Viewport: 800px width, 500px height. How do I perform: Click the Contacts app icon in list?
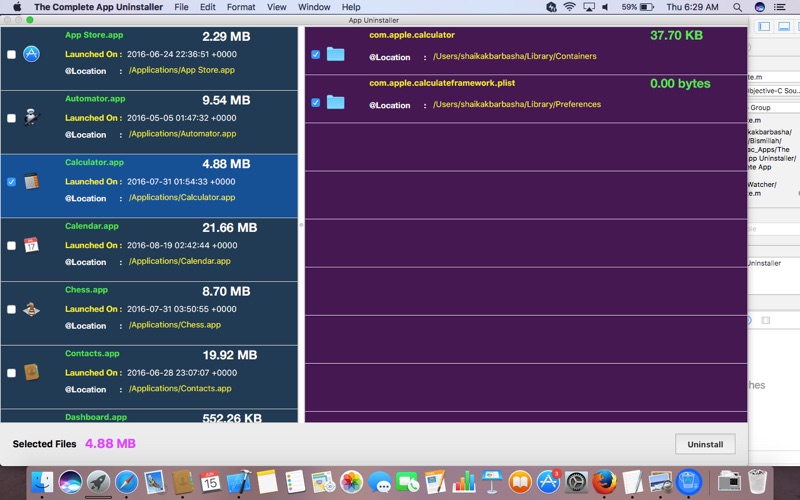click(31, 372)
